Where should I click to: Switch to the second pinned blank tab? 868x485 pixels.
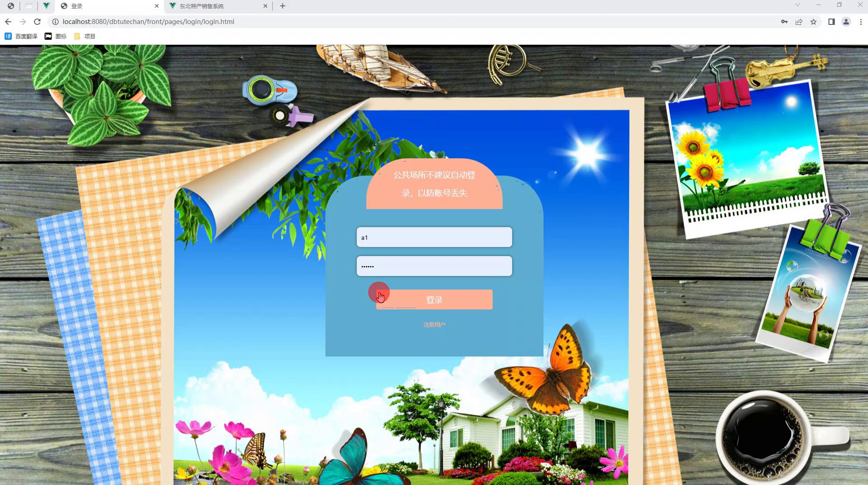tap(28, 6)
